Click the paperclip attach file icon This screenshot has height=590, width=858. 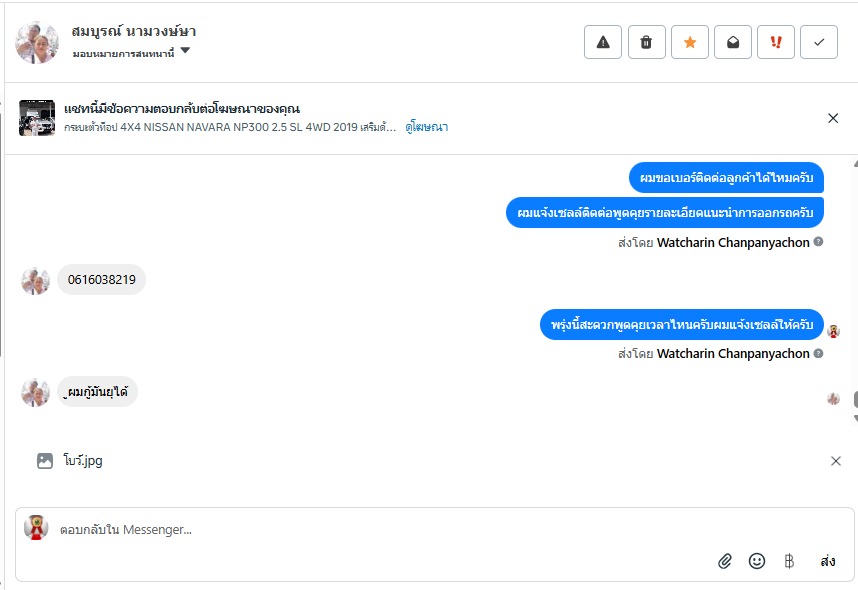(725, 561)
